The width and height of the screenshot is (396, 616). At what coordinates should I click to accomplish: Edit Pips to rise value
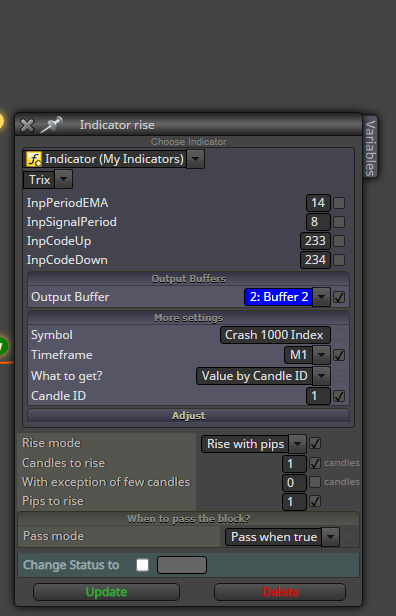point(294,502)
